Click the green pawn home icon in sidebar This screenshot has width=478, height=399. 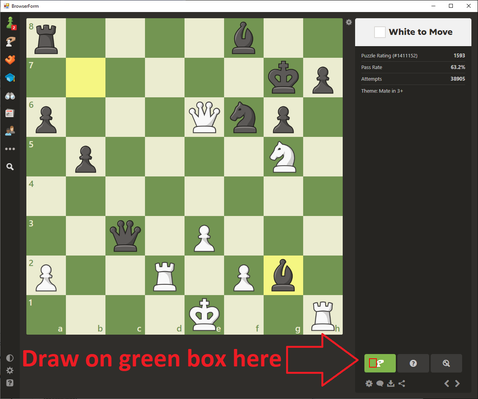pyautogui.click(x=10, y=23)
